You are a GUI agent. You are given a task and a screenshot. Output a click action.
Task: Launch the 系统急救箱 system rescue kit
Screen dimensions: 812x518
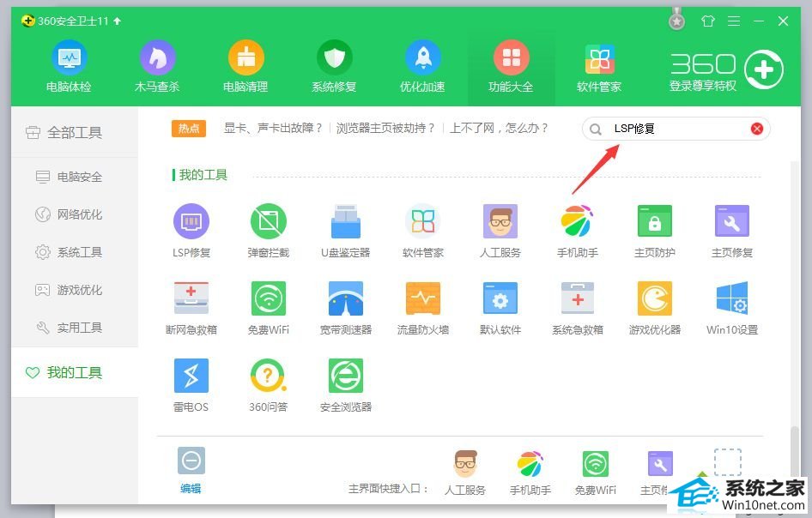(577, 308)
